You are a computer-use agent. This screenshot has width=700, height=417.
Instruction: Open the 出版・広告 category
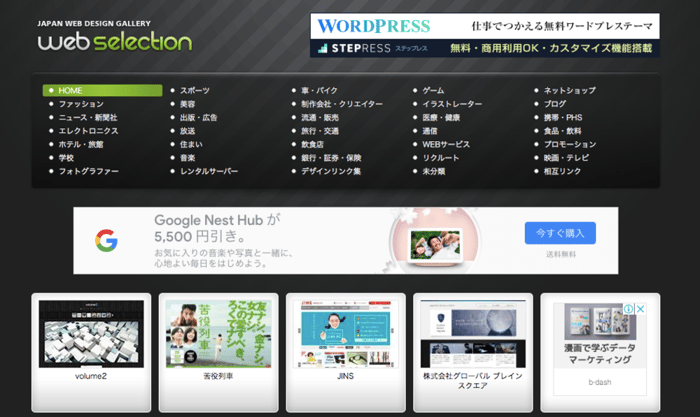[199, 117]
